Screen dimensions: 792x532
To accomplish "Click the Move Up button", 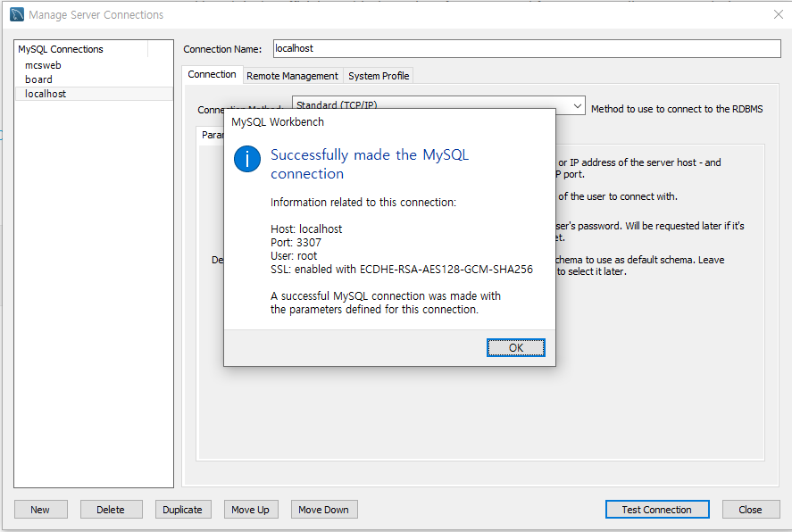I will [251, 510].
